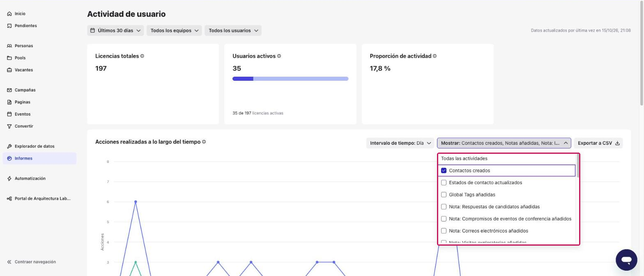This screenshot has height=276, width=644.
Task: Click the Usuarios activos progress bar
Action: [x=290, y=79]
